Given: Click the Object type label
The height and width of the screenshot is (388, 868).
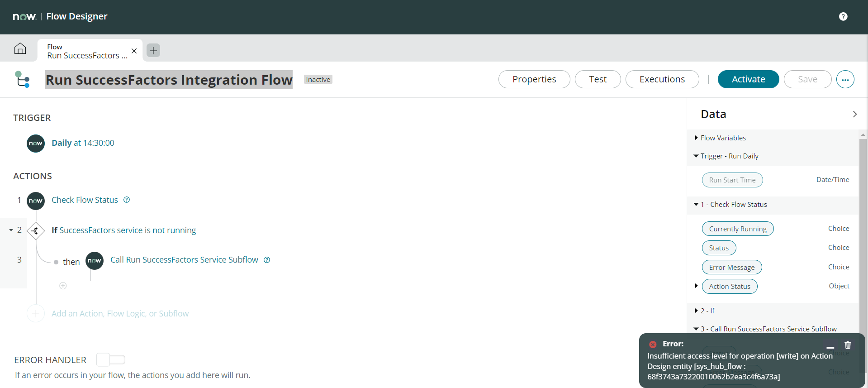Looking at the screenshot, I should coord(839,286).
